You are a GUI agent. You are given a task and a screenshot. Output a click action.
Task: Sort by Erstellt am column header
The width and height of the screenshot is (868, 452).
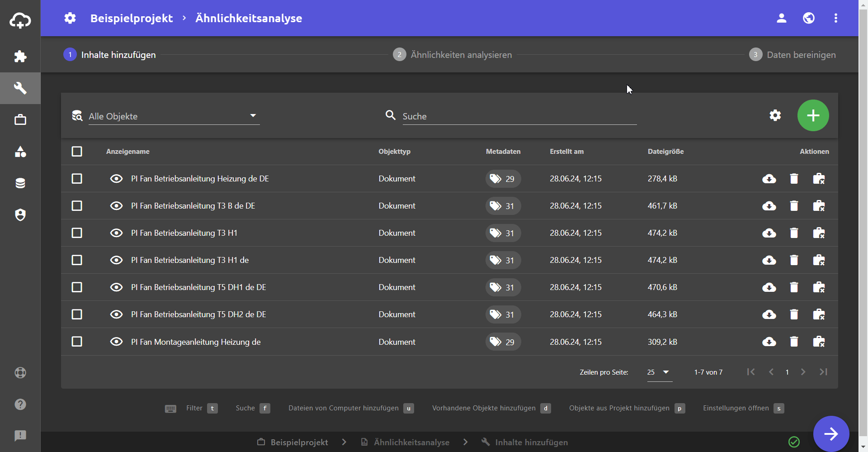[x=566, y=152]
